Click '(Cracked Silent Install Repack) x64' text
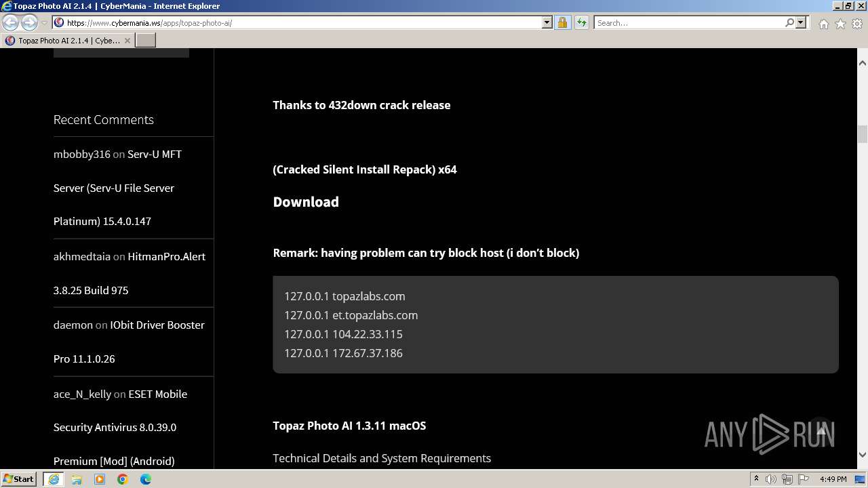868x488 pixels. click(x=365, y=169)
